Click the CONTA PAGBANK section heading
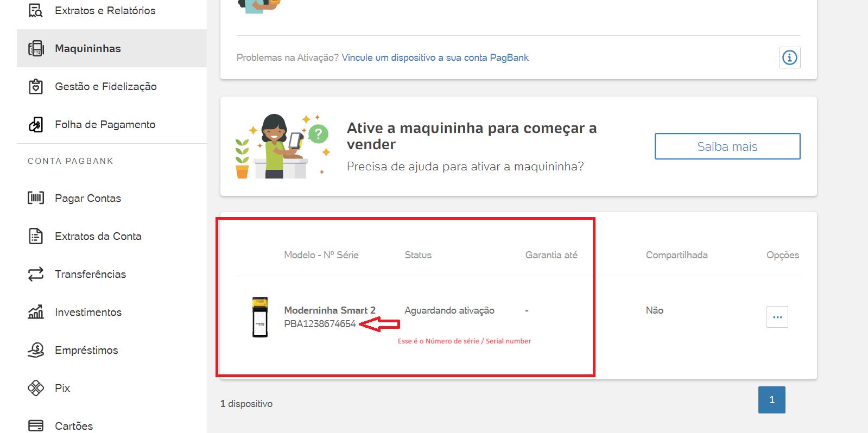Image resolution: width=868 pixels, height=433 pixels. click(71, 161)
